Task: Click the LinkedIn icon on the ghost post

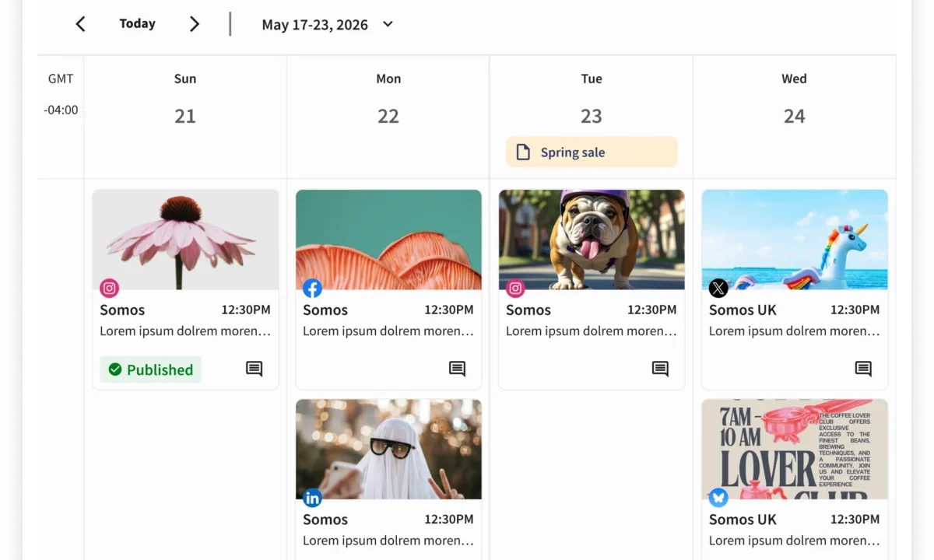Action: (313, 498)
